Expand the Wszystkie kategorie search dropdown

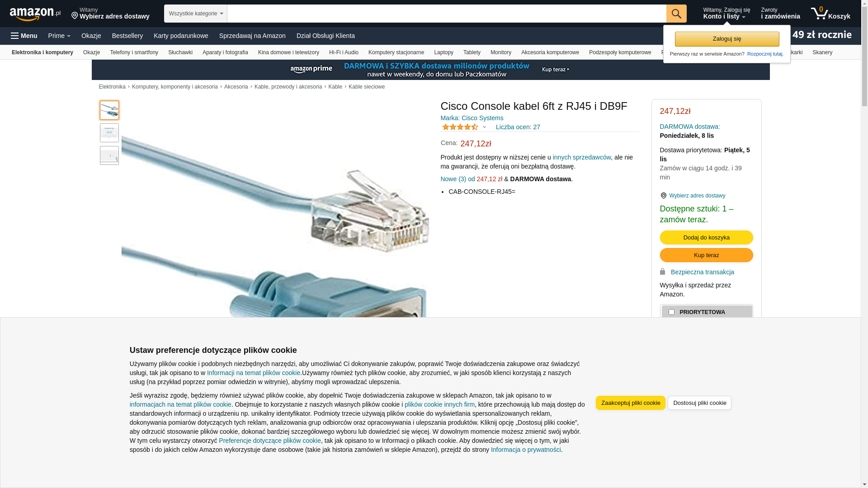(x=196, y=14)
